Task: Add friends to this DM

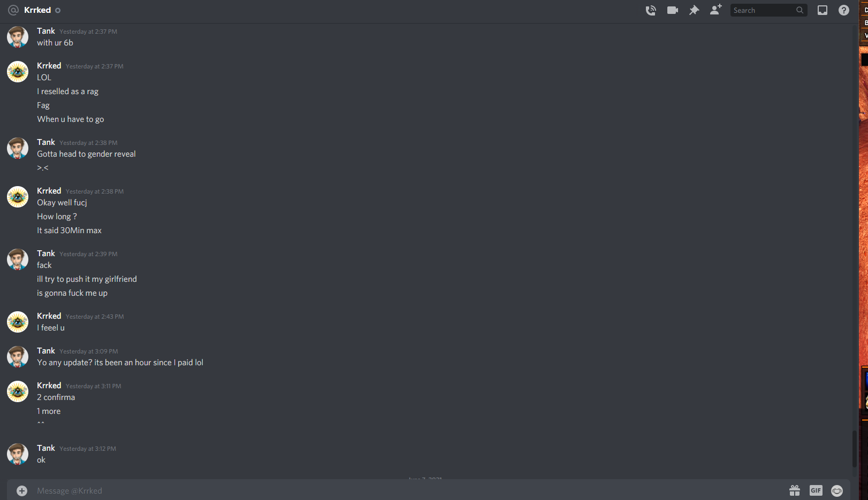Action: (x=715, y=10)
